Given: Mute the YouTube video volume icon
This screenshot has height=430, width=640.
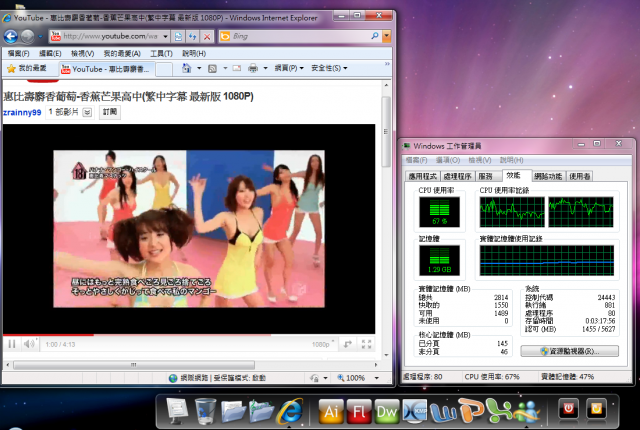Looking at the screenshot, I should click(x=29, y=344).
